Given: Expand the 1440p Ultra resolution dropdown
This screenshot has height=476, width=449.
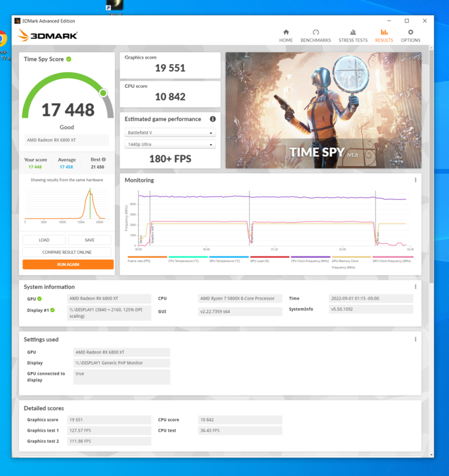Looking at the screenshot, I should (x=170, y=145).
